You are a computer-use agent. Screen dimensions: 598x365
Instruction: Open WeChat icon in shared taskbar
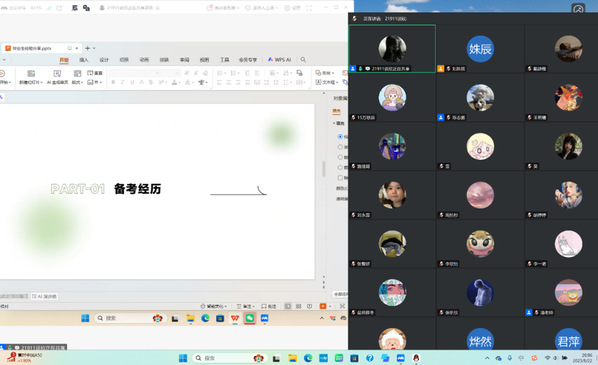(x=250, y=318)
